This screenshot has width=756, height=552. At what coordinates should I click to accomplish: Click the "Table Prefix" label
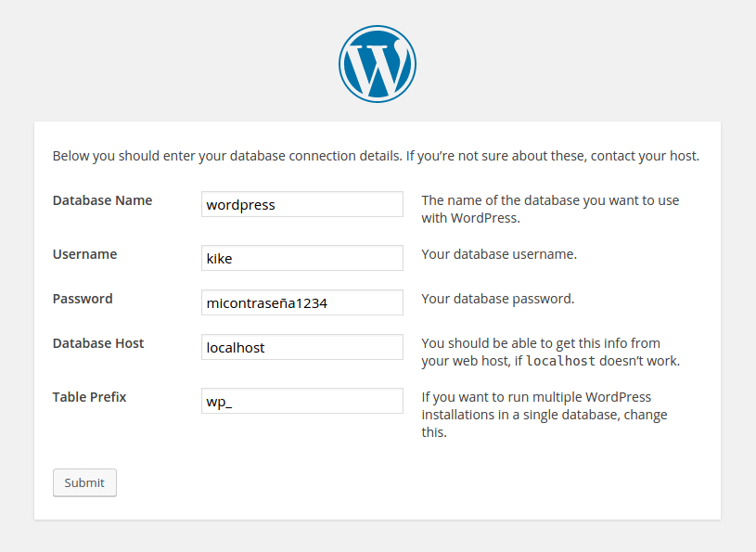coord(89,397)
